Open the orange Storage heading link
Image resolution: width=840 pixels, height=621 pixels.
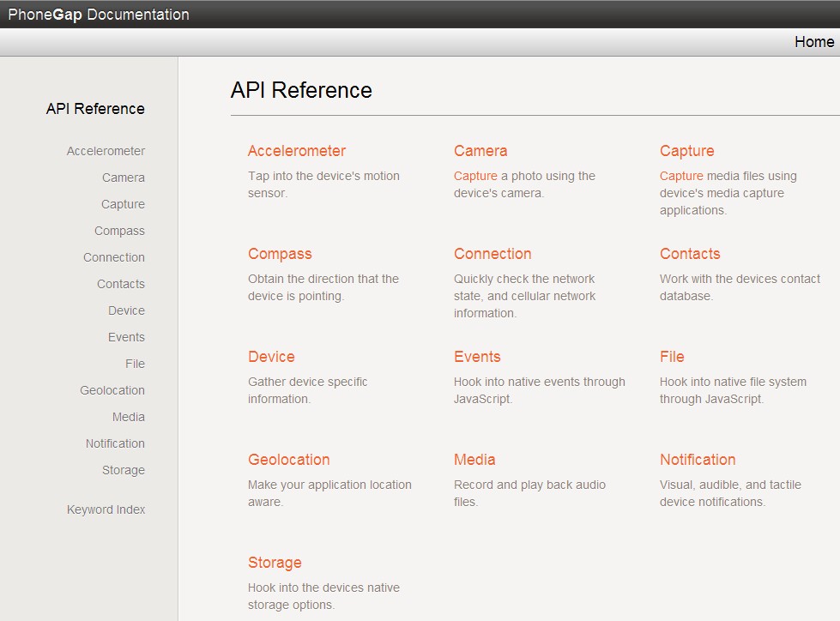(x=275, y=563)
